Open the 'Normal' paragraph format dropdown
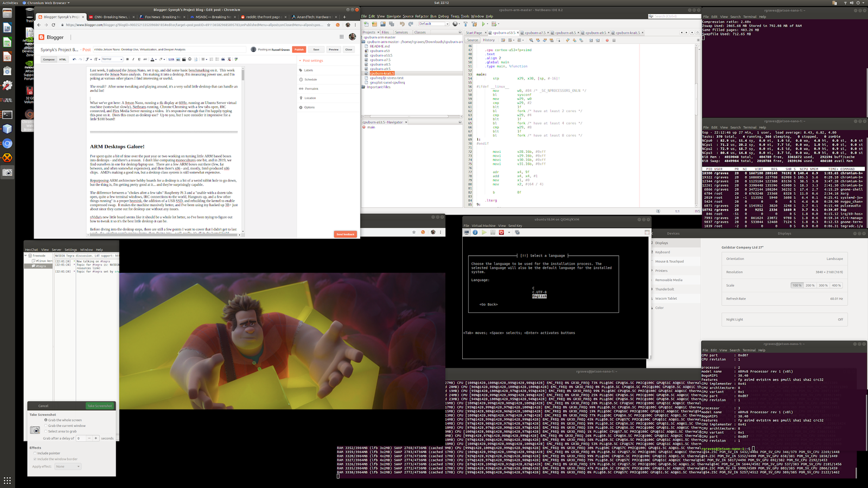This screenshot has height=488, width=868. click(113, 59)
